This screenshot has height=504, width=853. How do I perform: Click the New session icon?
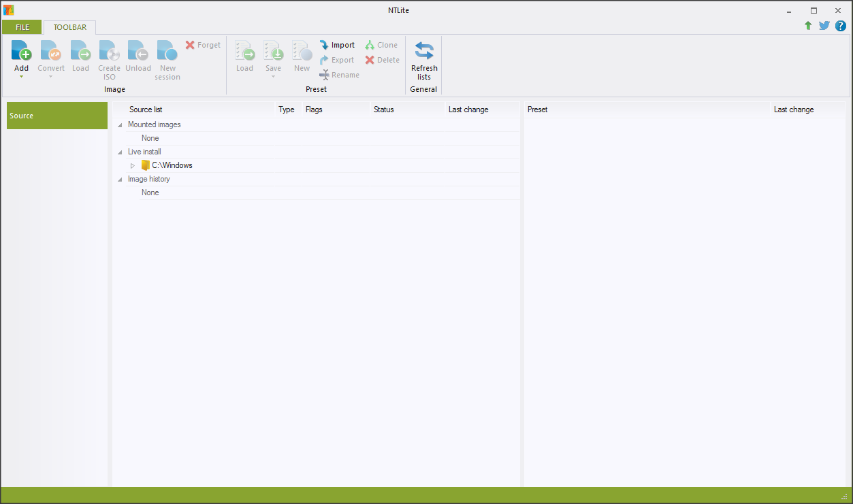[167, 51]
